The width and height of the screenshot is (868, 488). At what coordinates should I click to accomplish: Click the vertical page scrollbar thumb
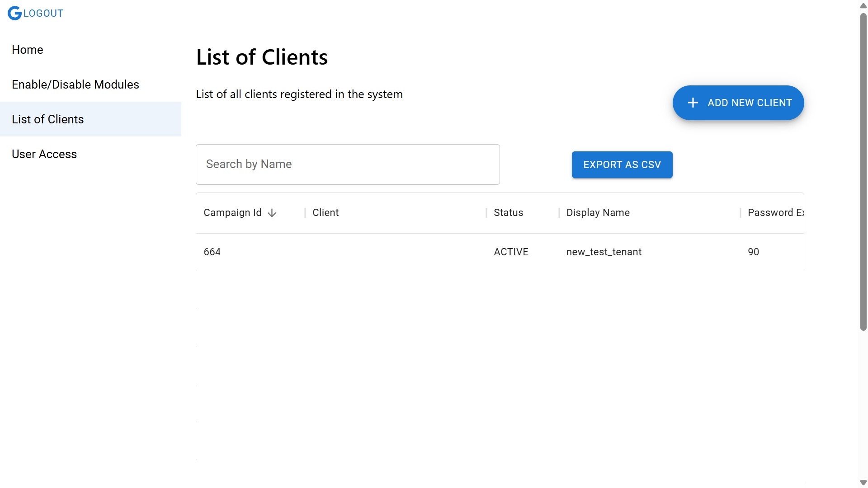(863, 172)
